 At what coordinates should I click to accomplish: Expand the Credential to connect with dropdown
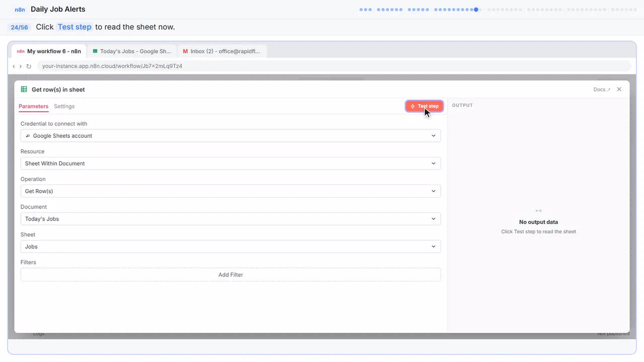pyautogui.click(x=230, y=136)
